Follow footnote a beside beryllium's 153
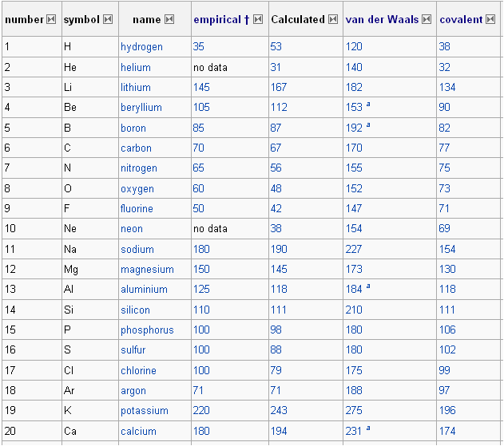Viewport: 504px width, 446px height. tap(368, 105)
